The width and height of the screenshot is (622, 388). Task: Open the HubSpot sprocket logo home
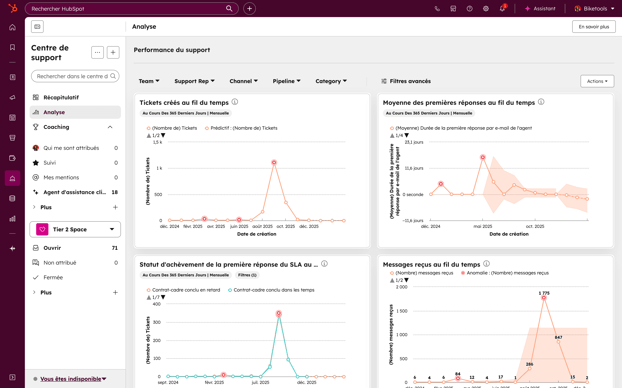pyautogui.click(x=13, y=8)
